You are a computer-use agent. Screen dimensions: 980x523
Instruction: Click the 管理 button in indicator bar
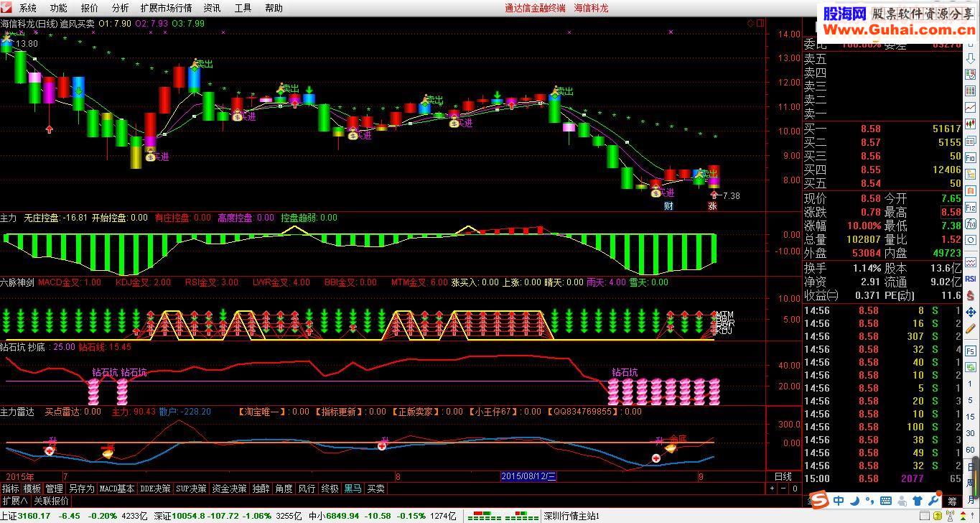point(55,489)
